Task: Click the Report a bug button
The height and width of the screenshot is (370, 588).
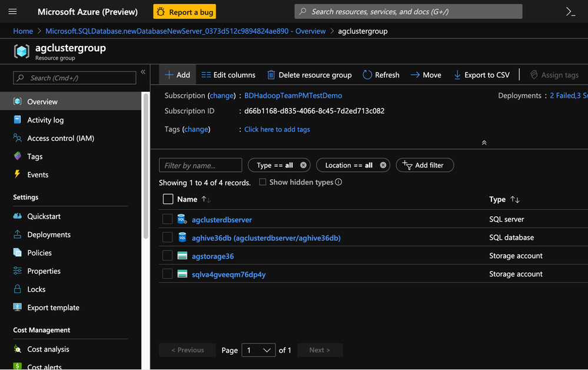Action: pos(184,12)
